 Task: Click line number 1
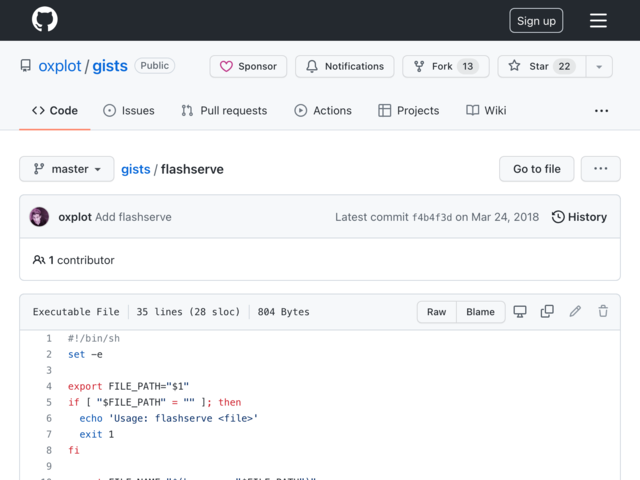(49, 338)
